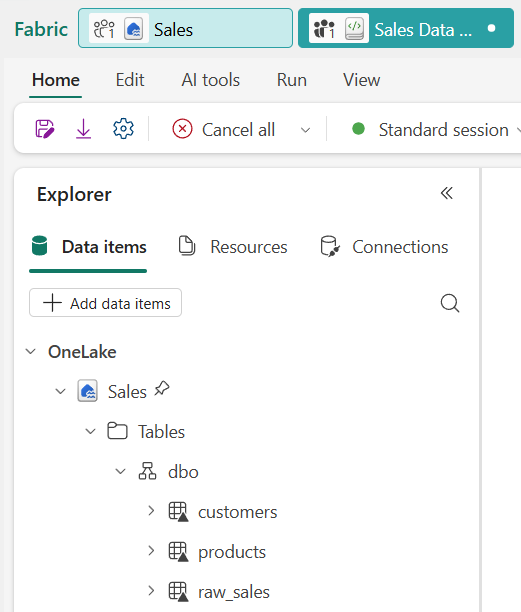Screen dimensions: 521x612
Task: Click the lakehouse icon in Sales top tab
Action: tap(133, 28)
